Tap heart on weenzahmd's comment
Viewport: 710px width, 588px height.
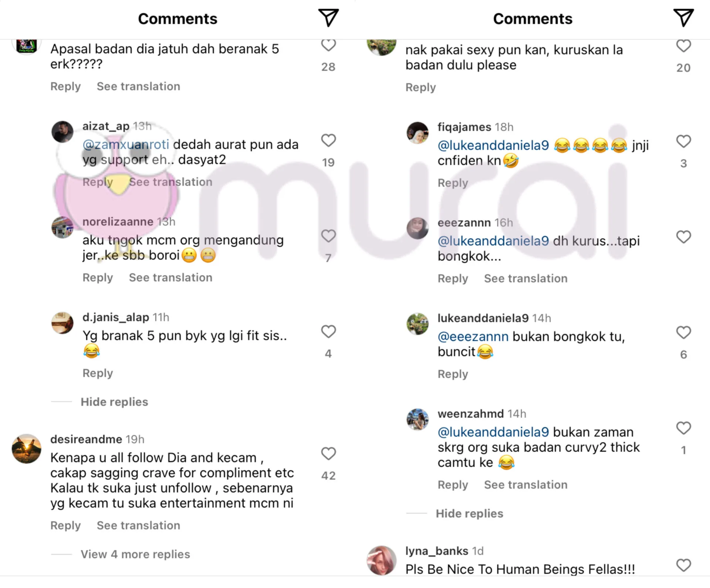pos(683,428)
